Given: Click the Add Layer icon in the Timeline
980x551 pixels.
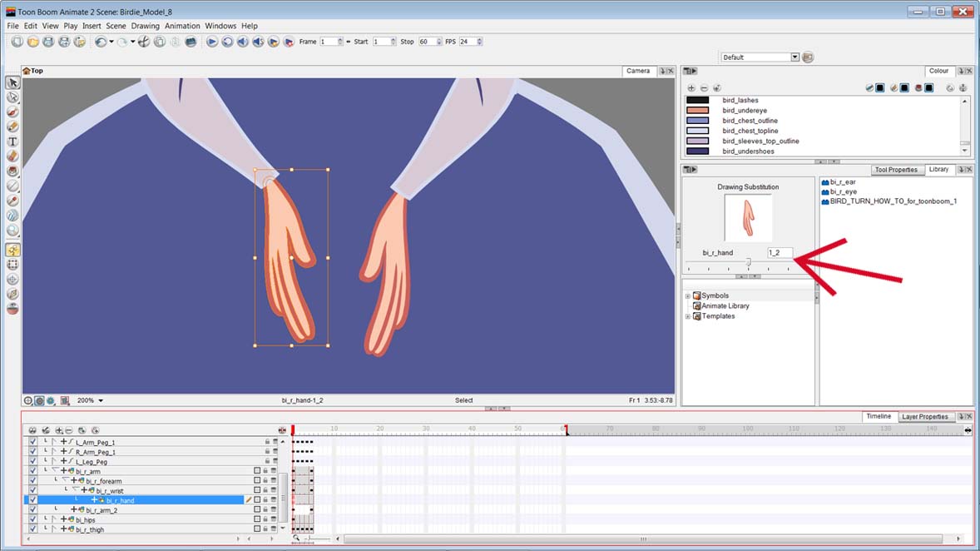Looking at the screenshot, I should point(58,429).
